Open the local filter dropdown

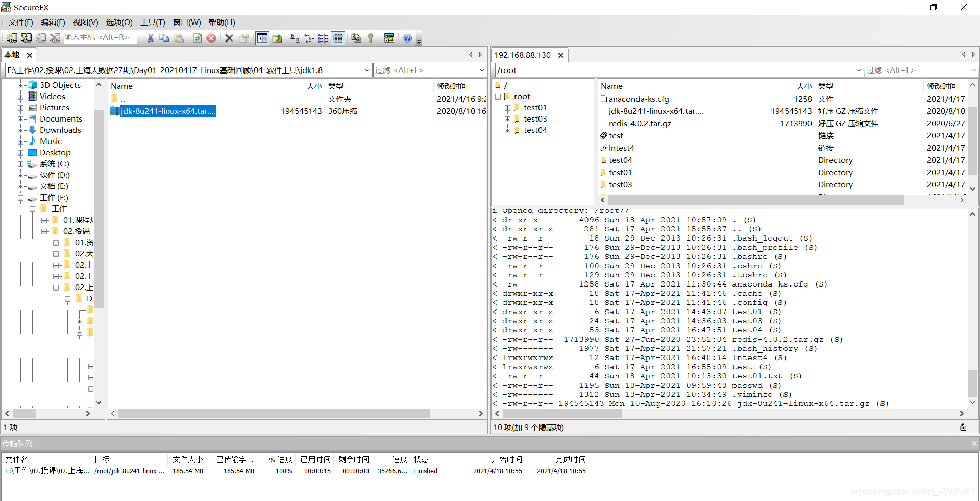[x=481, y=70]
